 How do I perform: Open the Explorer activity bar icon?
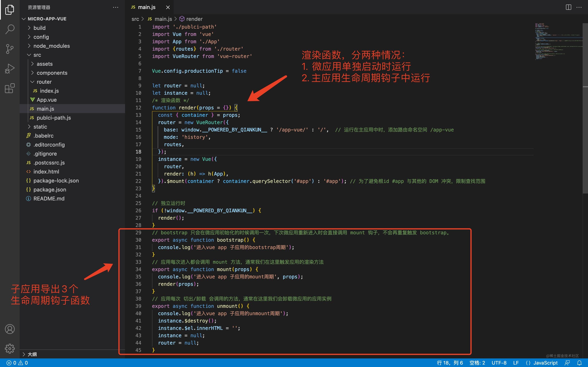(x=10, y=10)
